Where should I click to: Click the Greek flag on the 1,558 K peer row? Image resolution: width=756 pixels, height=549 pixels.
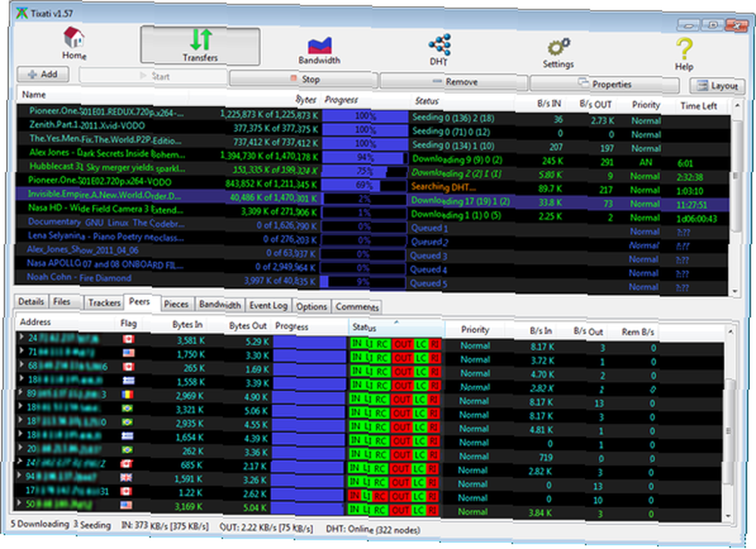pyautogui.click(x=129, y=380)
